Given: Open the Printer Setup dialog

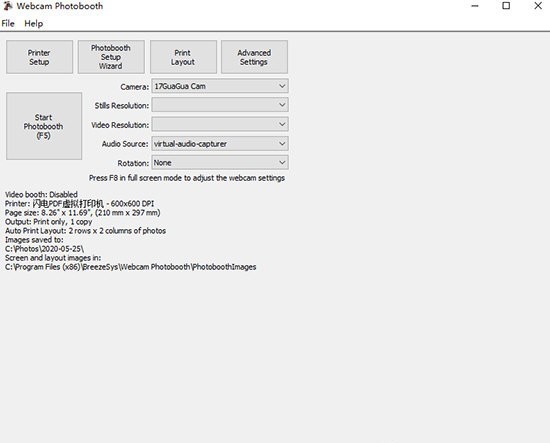Looking at the screenshot, I should 39,57.
